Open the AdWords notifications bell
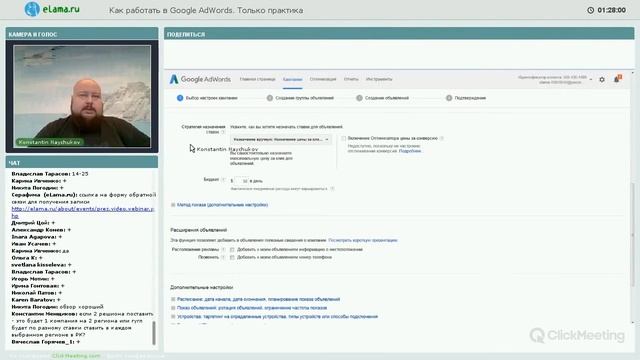 click(617, 79)
